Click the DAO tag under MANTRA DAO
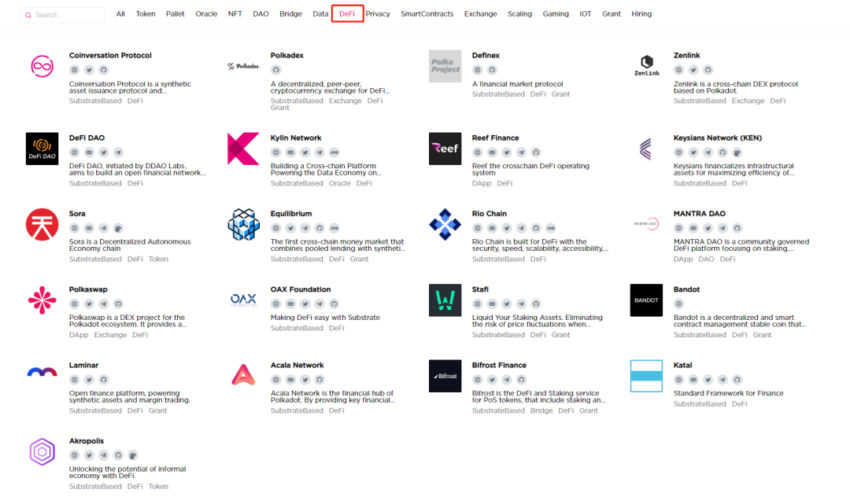850x504 pixels. [706, 259]
